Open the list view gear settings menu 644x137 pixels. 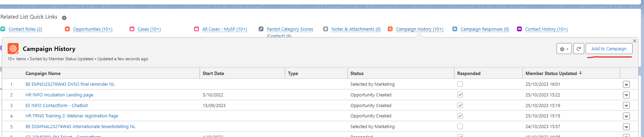tap(564, 49)
